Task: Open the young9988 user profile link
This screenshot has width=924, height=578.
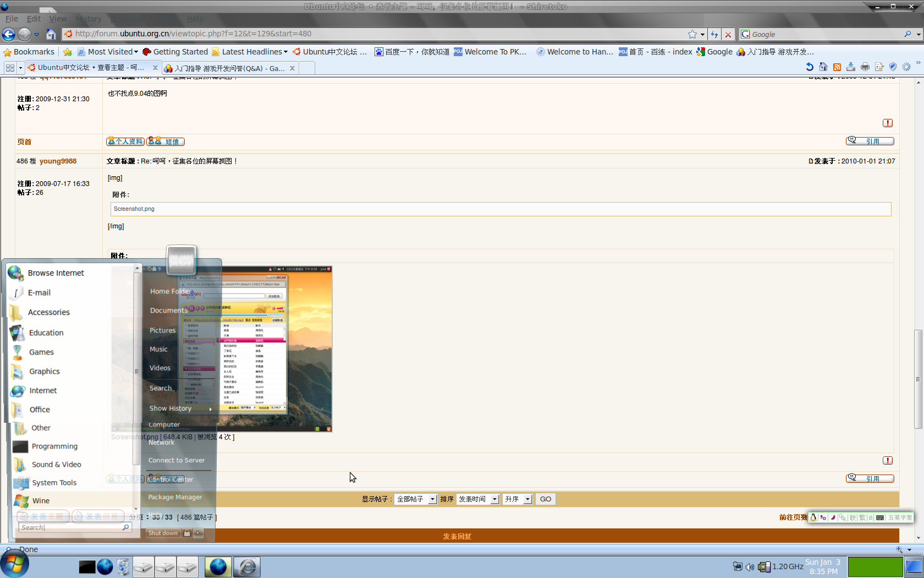Action: click(58, 161)
